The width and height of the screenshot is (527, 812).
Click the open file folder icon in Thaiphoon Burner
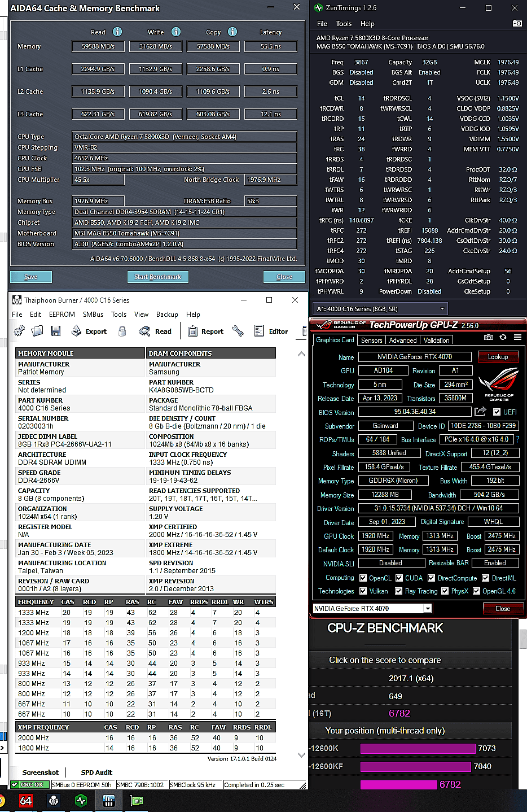(x=37, y=331)
